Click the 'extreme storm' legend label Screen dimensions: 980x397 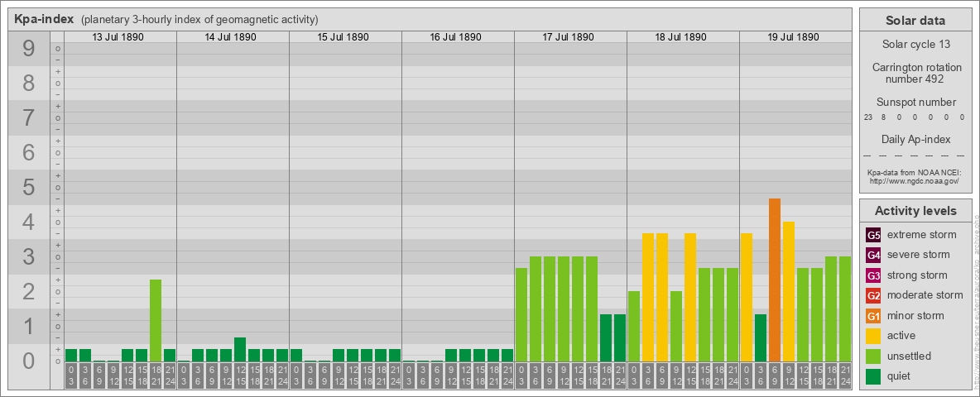click(922, 235)
